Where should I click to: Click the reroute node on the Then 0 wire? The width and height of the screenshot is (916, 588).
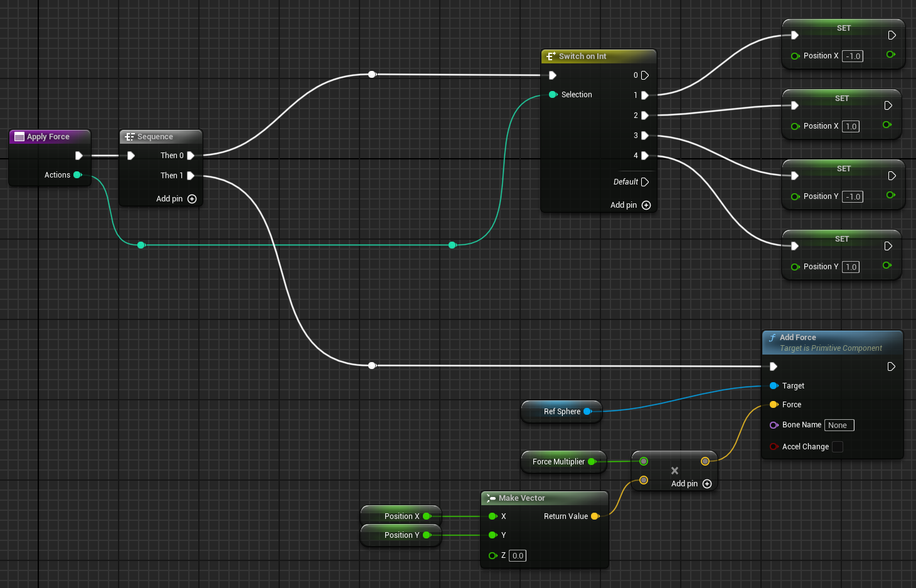pos(372,75)
